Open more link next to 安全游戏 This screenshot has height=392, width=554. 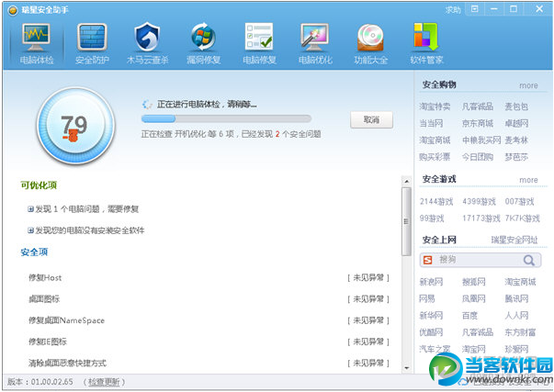528,180
